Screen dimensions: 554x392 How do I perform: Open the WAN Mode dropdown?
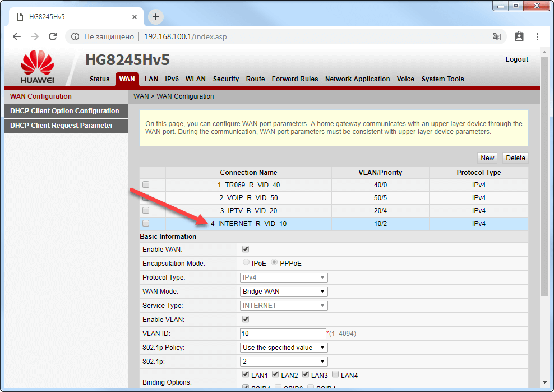pos(283,292)
